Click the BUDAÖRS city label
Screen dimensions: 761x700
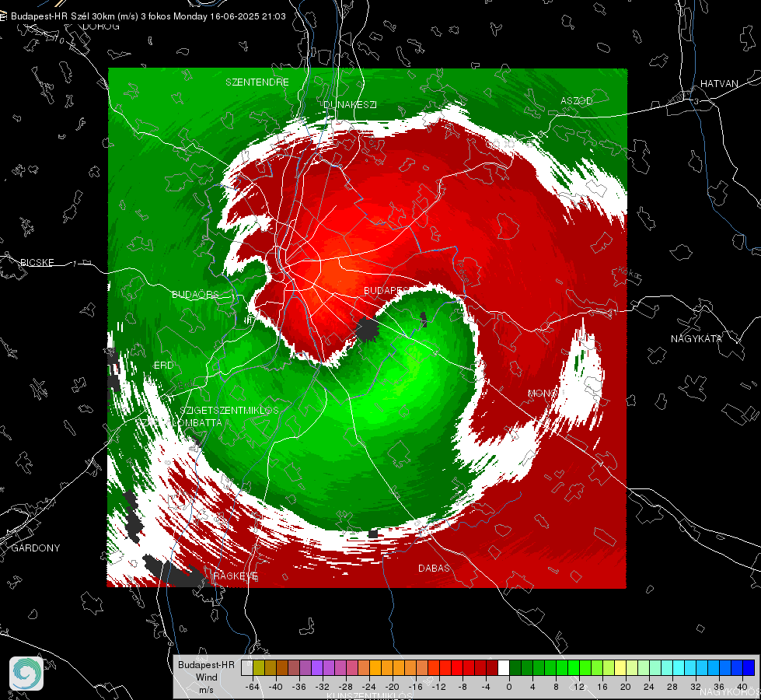pyautogui.click(x=195, y=294)
